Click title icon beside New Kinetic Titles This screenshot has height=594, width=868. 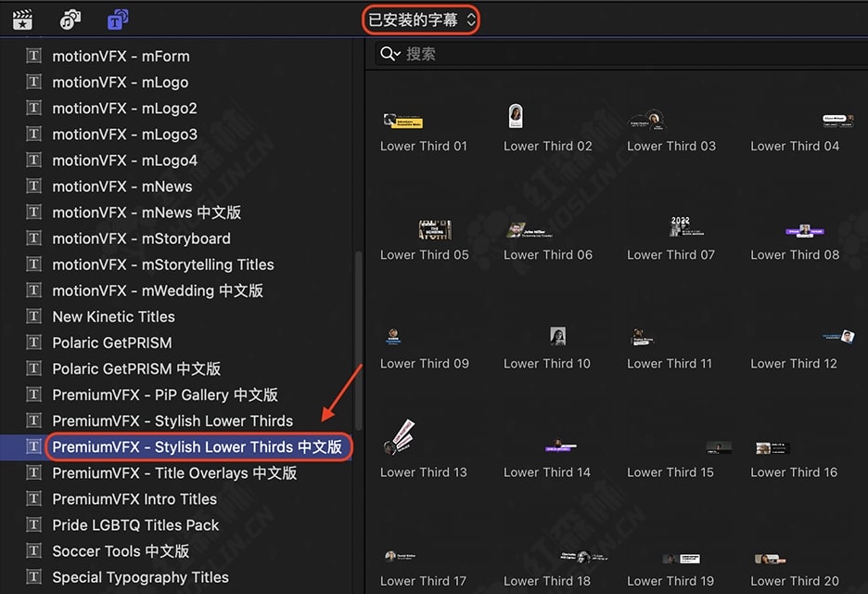pos(33,316)
